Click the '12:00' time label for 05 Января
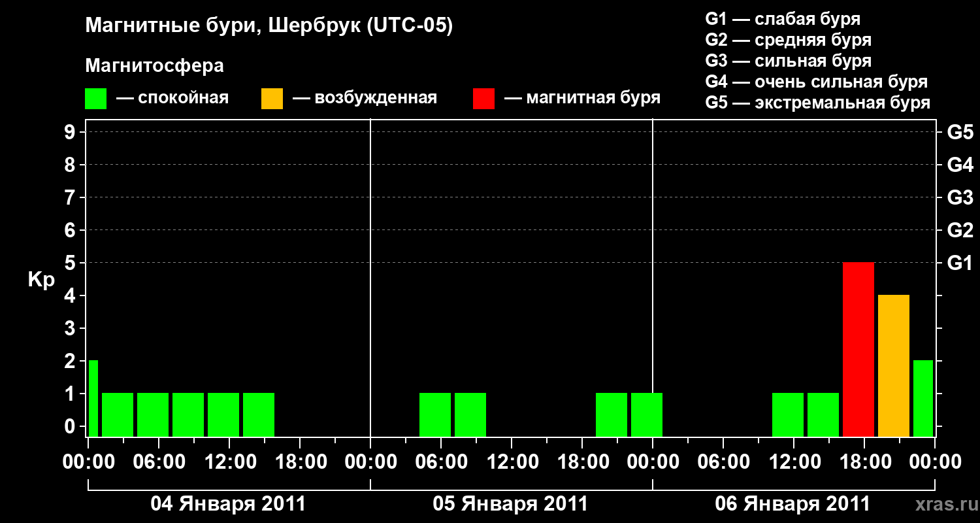980x523 pixels. [512, 462]
